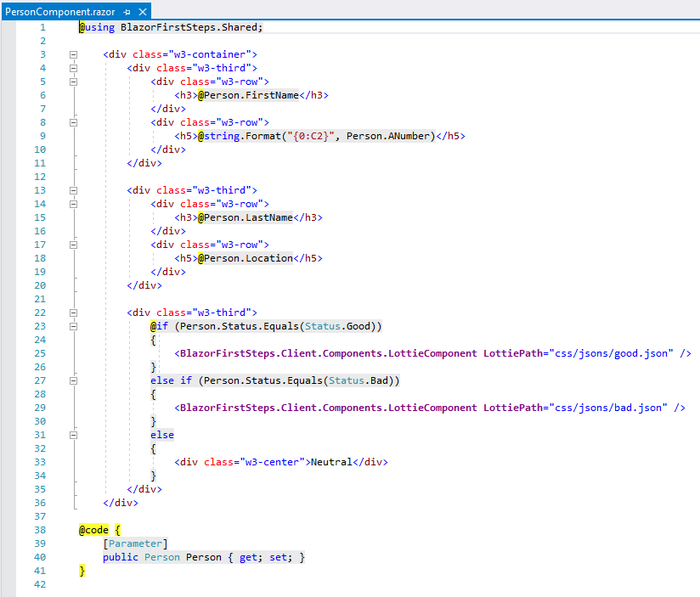Collapse the w3-third div on line 13
This screenshot has height=597, width=700.
(74, 190)
